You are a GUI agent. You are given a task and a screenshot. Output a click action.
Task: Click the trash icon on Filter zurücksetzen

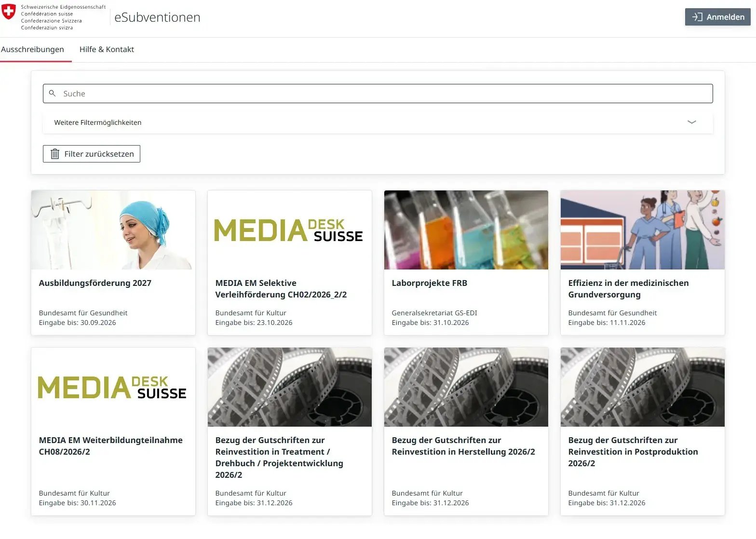55,154
